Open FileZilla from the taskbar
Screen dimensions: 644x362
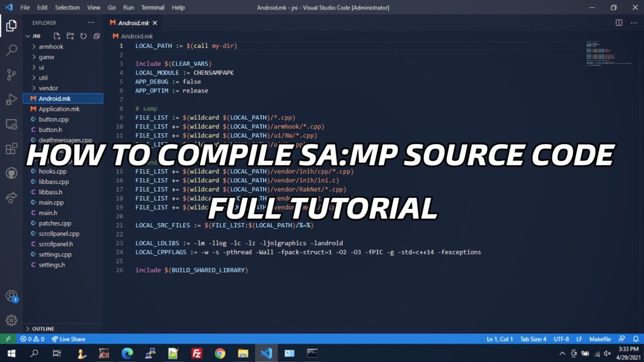pos(197,353)
